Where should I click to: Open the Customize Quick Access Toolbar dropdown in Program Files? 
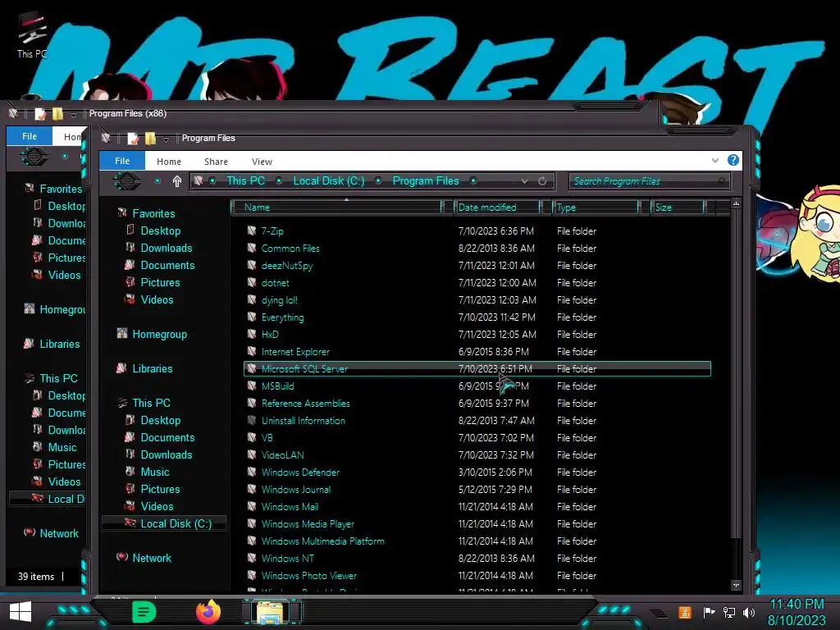(x=166, y=139)
